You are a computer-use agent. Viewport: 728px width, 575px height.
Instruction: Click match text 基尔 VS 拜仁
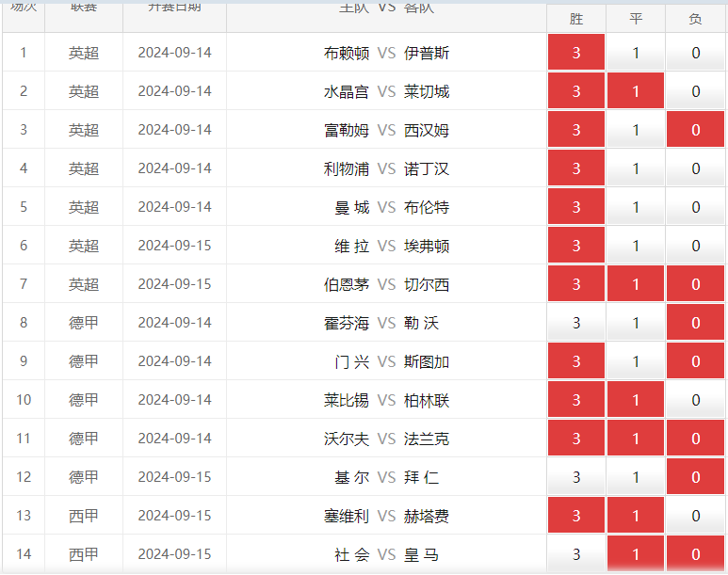(386, 476)
